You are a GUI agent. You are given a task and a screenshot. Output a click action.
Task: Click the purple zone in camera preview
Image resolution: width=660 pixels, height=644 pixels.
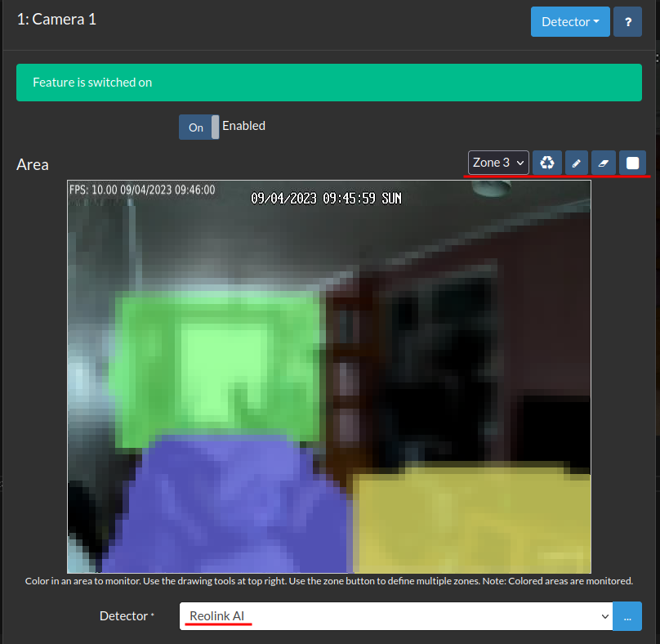pyautogui.click(x=227, y=505)
